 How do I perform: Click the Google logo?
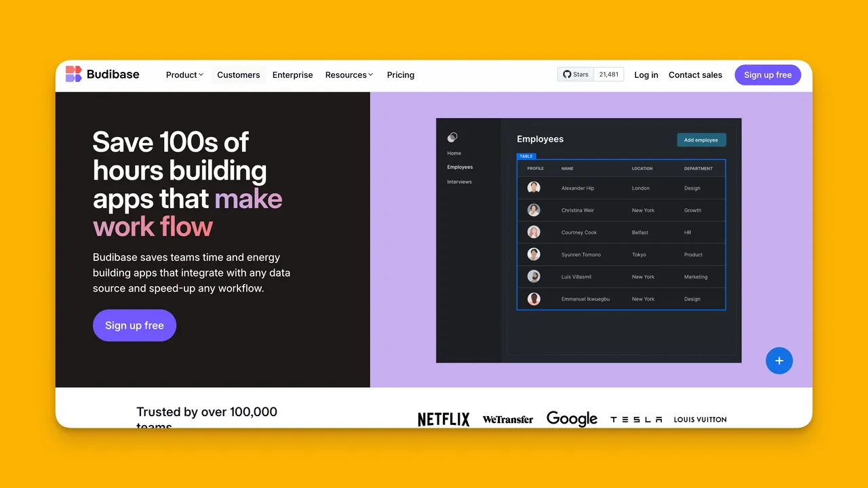coord(572,419)
